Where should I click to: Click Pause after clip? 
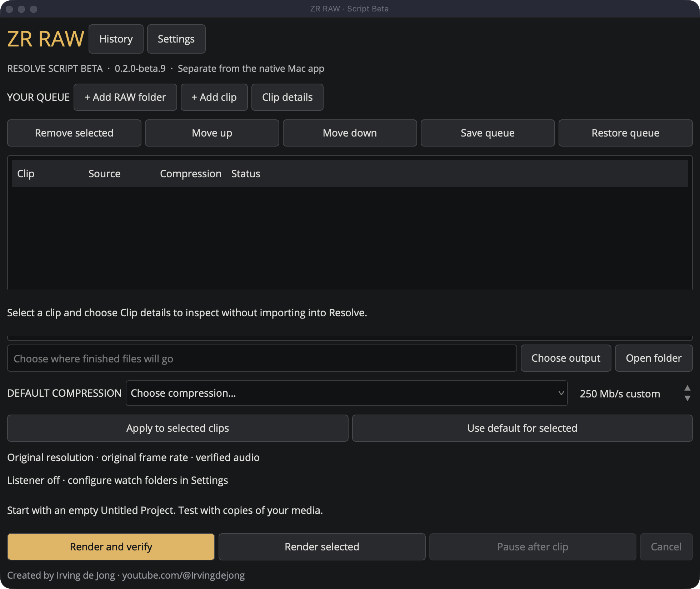tap(532, 547)
